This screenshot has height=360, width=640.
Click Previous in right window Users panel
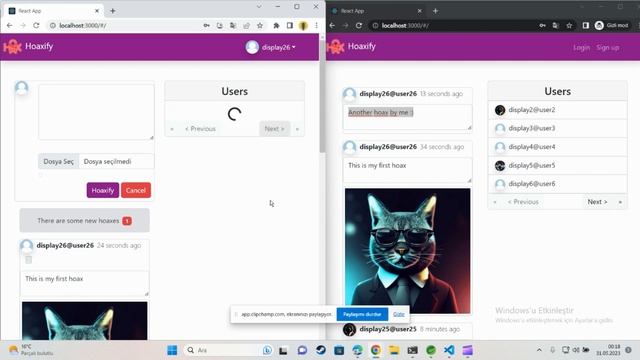point(523,202)
